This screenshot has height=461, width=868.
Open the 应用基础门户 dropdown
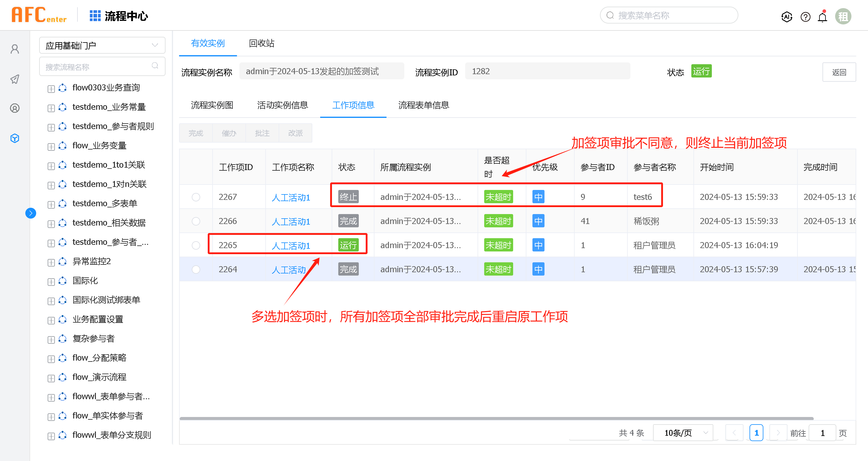[102, 45]
